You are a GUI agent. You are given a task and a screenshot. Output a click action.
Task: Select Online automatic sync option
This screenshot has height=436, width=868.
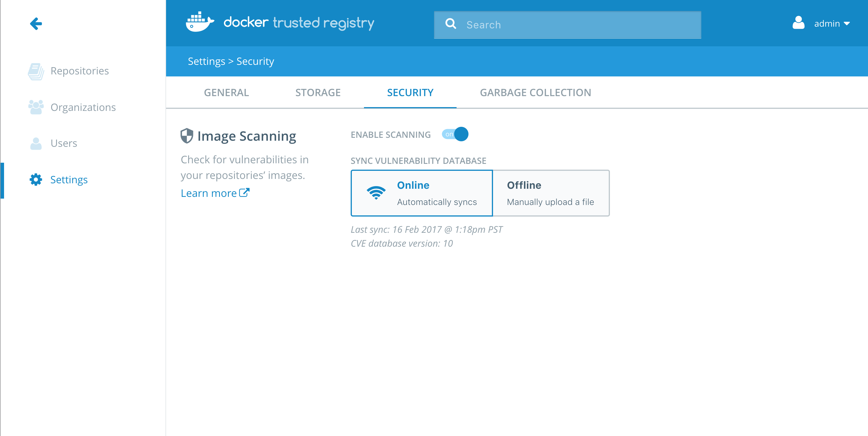(422, 193)
